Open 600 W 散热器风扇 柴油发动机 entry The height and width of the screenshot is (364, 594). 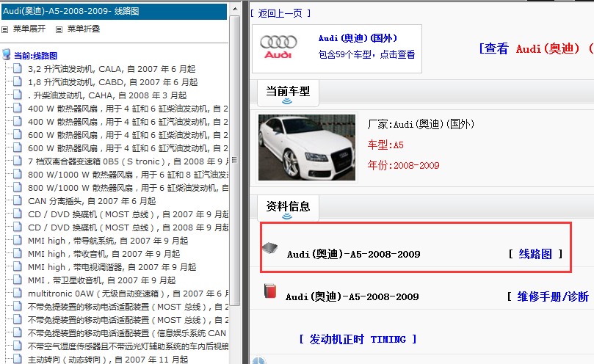click(x=128, y=135)
